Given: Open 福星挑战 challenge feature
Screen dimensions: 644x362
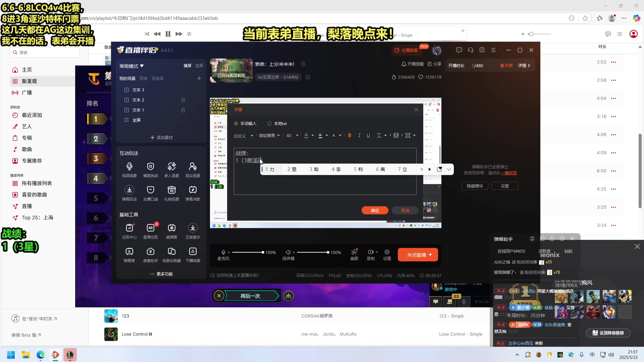Looking at the screenshot, I should pyautogui.click(x=150, y=170).
